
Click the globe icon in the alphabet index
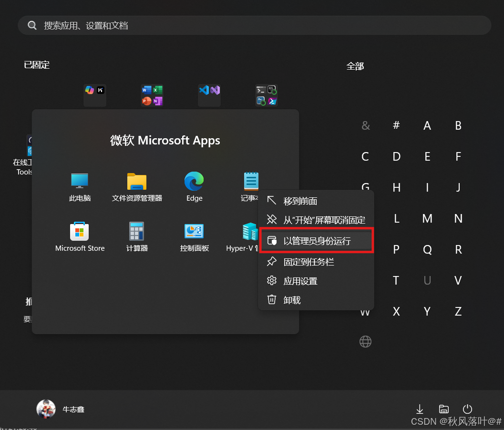point(365,342)
